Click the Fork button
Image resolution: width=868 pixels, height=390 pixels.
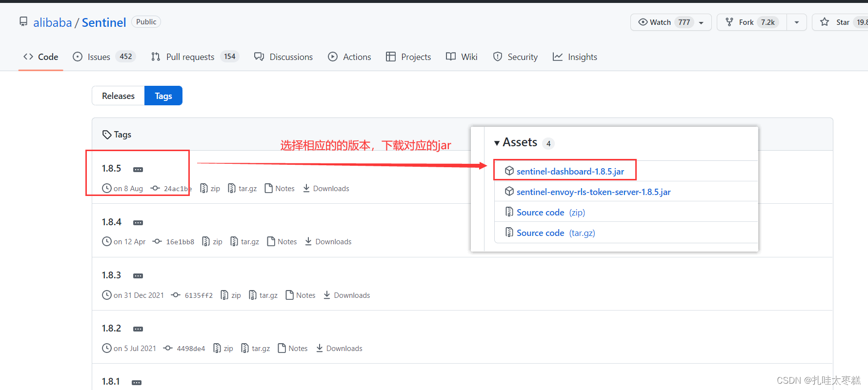pyautogui.click(x=752, y=22)
